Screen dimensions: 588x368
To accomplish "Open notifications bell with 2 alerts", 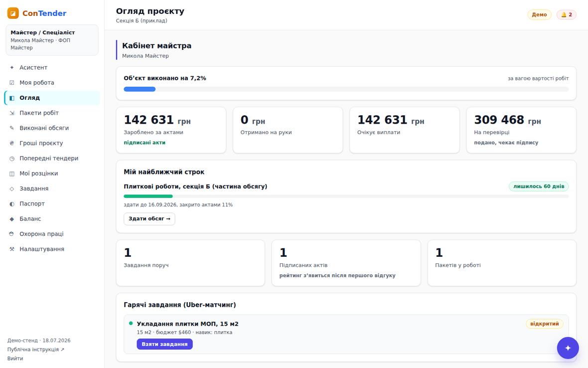I will pyautogui.click(x=566, y=14).
